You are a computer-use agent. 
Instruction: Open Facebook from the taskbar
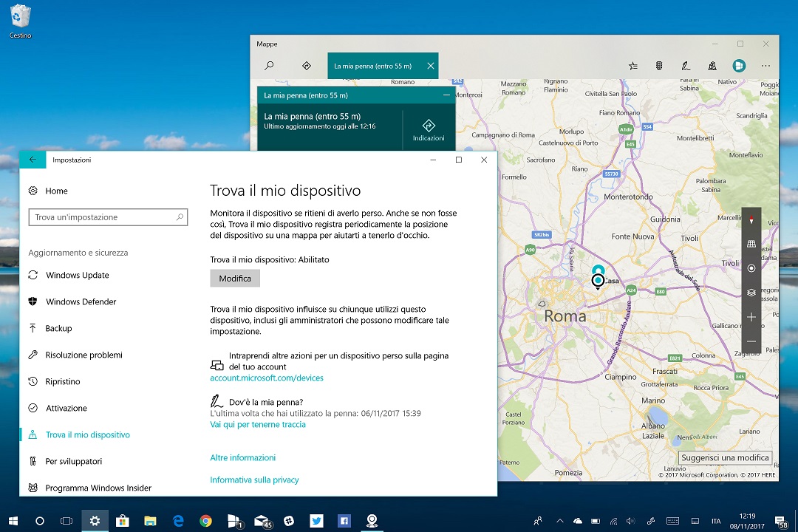pyautogui.click(x=344, y=521)
